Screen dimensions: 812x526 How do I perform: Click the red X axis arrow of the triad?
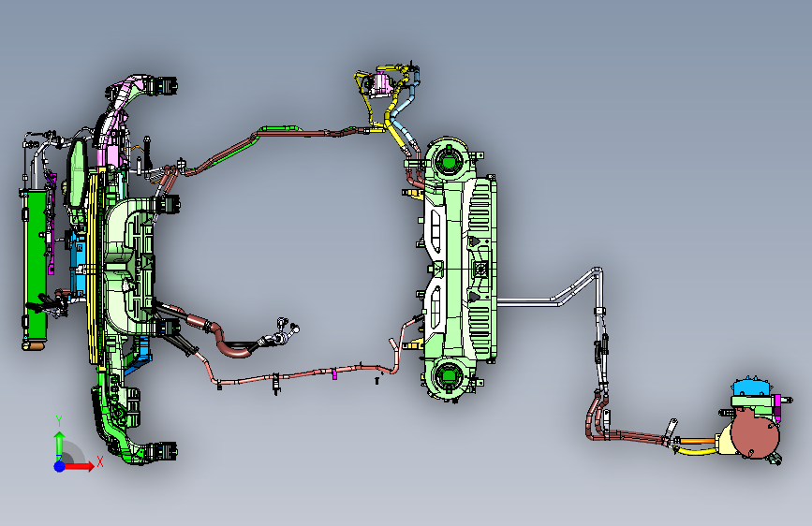[80, 466]
